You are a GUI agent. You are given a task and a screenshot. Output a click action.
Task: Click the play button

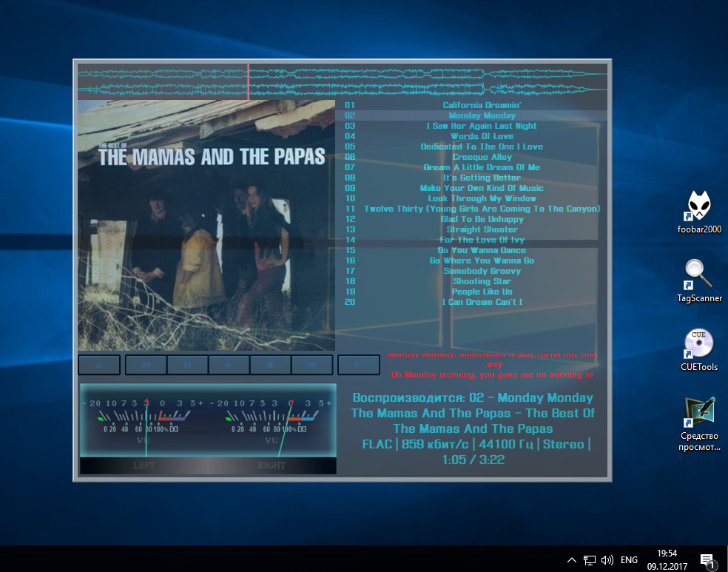click(229, 365)
